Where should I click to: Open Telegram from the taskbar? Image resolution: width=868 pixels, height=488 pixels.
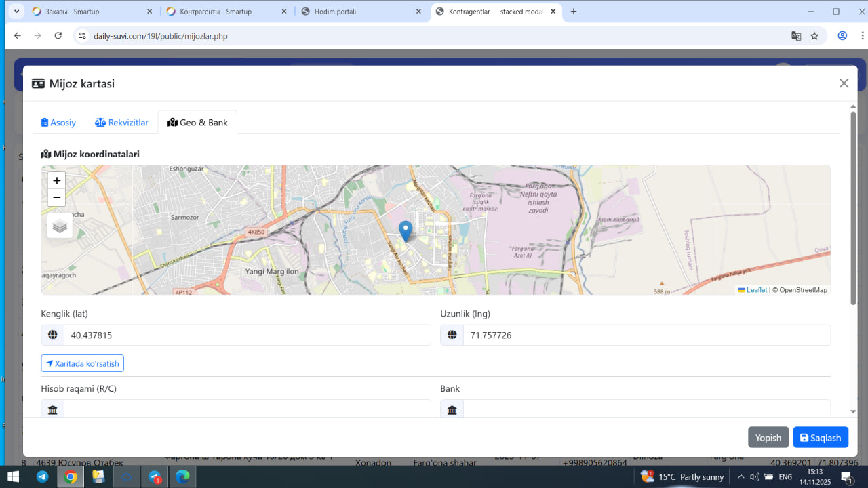(43, 476)
